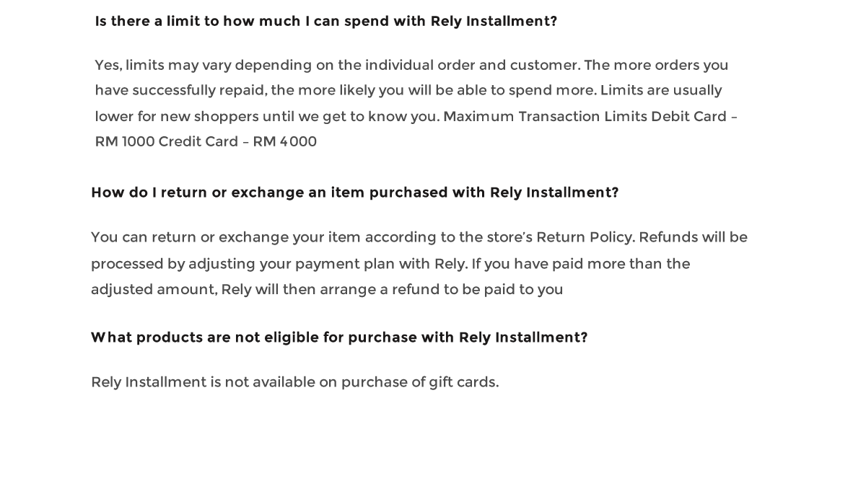Select the return or exchange question heading
This screenshot has height=504, width=866.
pos(355,193)
